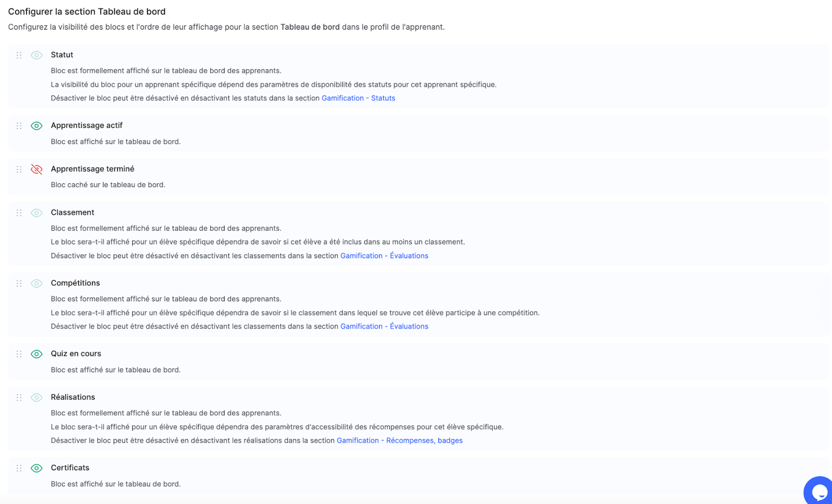Hide the Certificats block via eye icon
Viewport: 832px width, 504px height.
click(x=36, y=468)
